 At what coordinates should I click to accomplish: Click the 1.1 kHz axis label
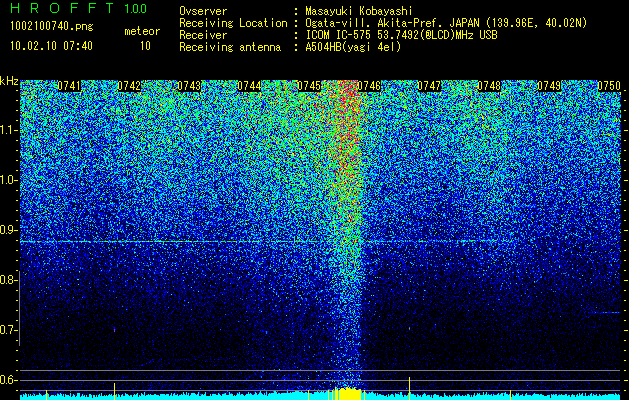[8, 130]
